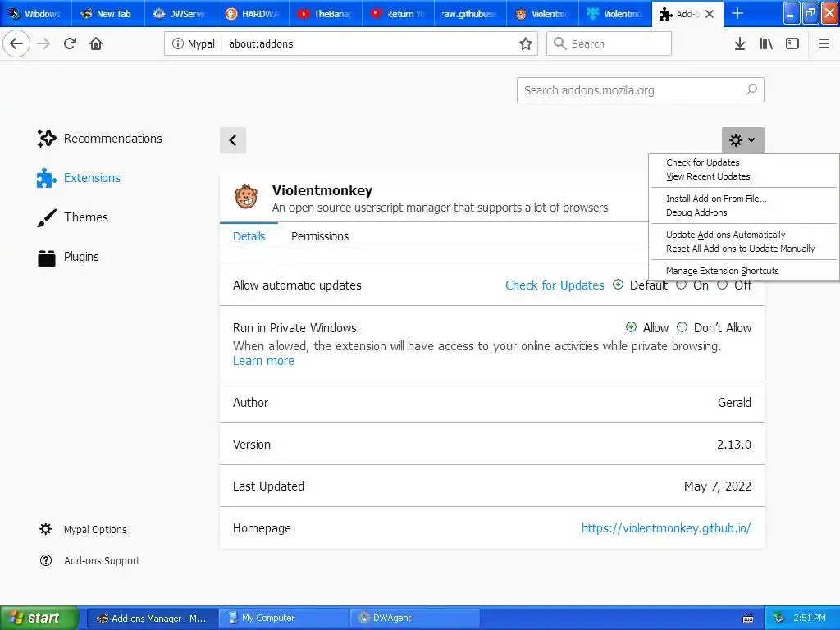This screenshot has width=840, height=630.
Task: Reload the page with the refresh icon
Action: 70,43
